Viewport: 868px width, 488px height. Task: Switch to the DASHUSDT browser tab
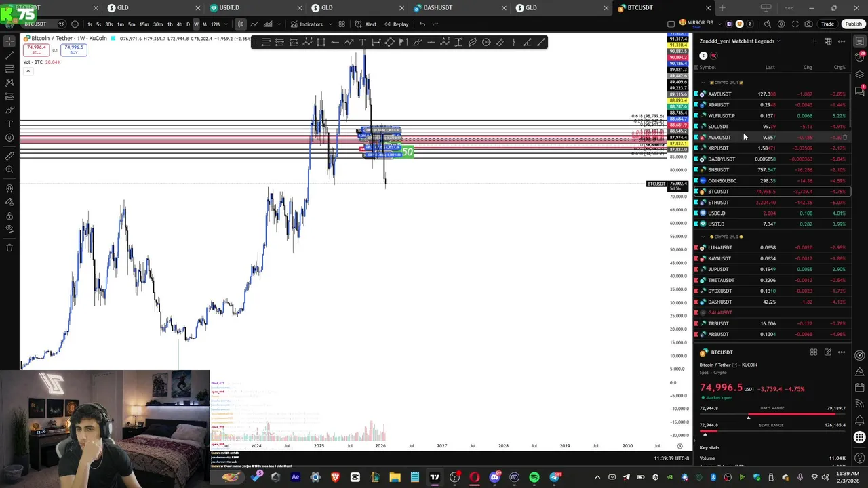[458, 7]
